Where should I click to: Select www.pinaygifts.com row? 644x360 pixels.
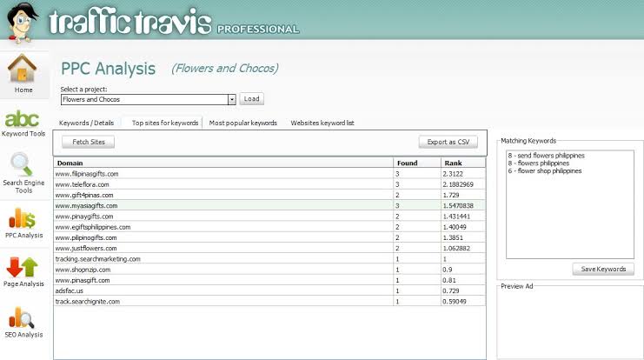pyautogui.click(x=269, y=217)
